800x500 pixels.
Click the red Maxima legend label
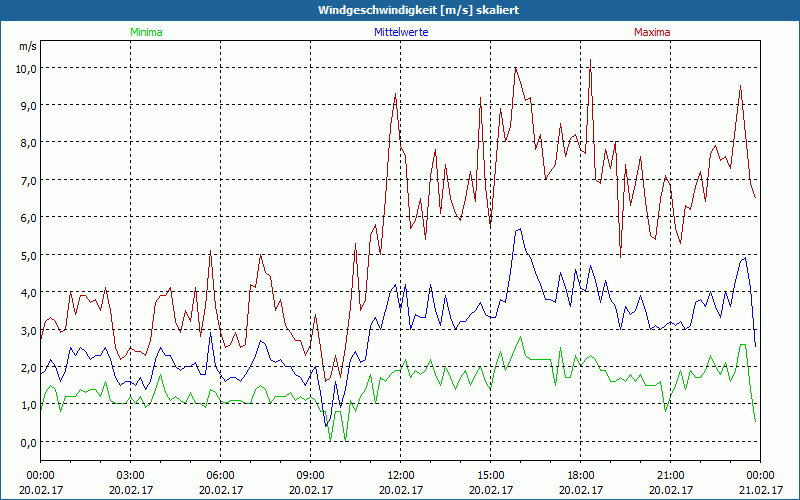click(x=652, y=32)
